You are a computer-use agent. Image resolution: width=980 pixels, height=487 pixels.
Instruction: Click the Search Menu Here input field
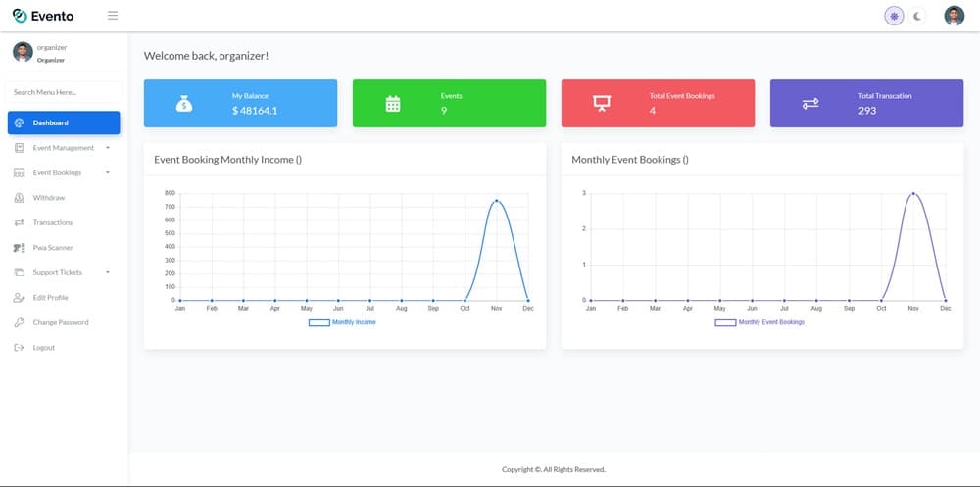64,92
